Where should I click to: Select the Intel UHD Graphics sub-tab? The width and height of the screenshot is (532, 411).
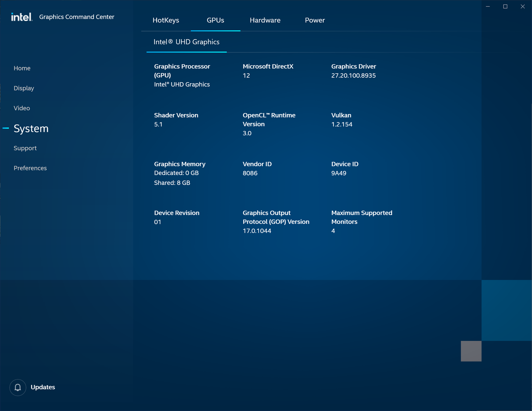coord(186,42)
